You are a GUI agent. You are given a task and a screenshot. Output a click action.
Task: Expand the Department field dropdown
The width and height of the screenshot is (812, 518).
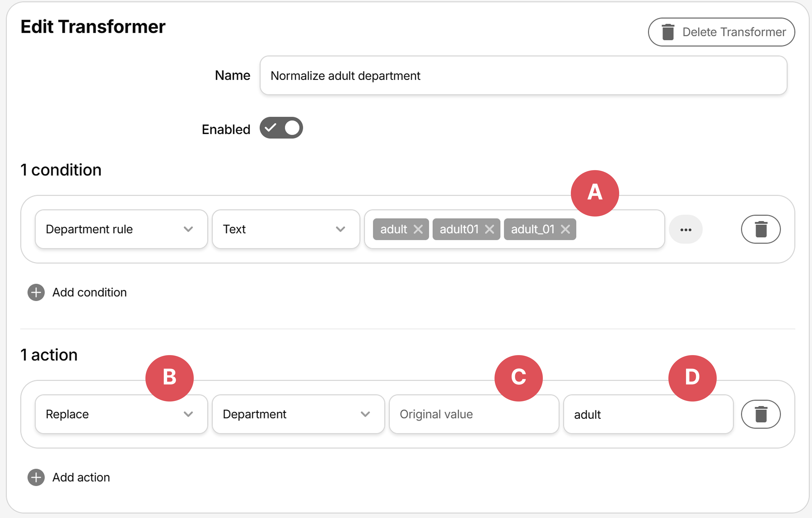[298, 414]
